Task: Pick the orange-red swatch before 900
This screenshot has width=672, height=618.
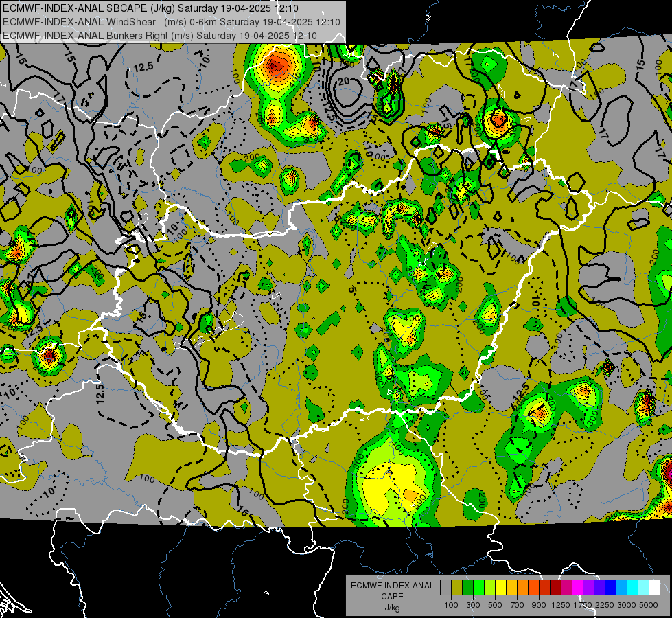Action: point(533,587)
